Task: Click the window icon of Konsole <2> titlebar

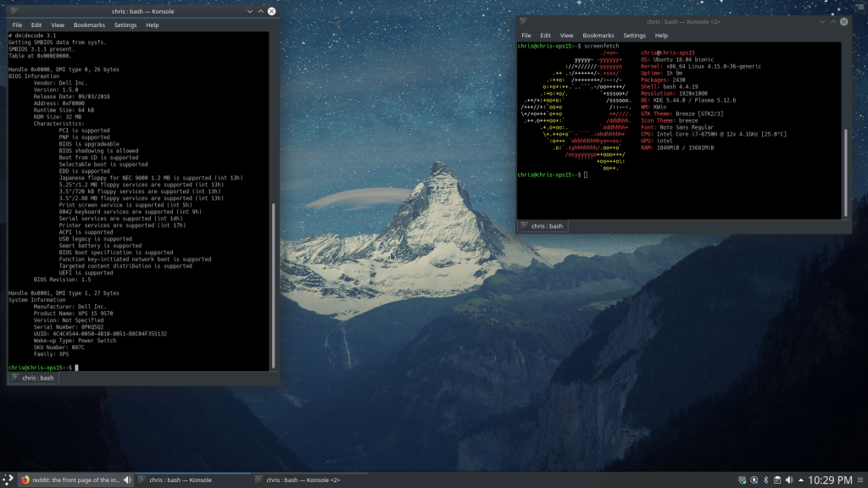Action: pos(523,21)
